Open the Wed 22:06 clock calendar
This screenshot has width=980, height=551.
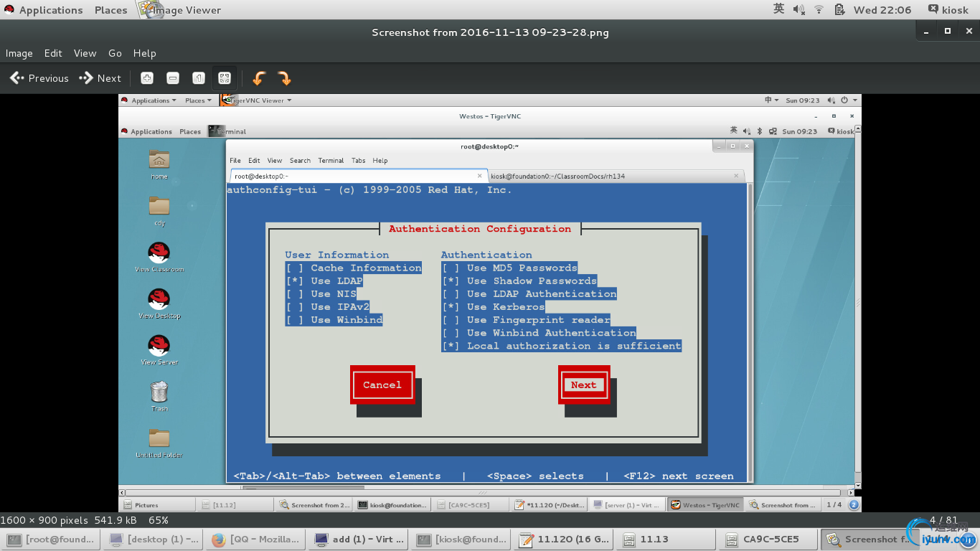(882, 10)
